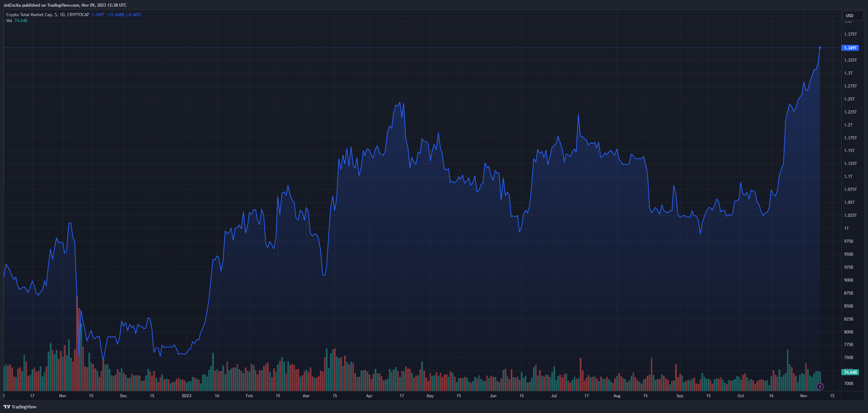Click the purple lightning bolt event icon
Screen dimensions: 868x413
point(820,386)
